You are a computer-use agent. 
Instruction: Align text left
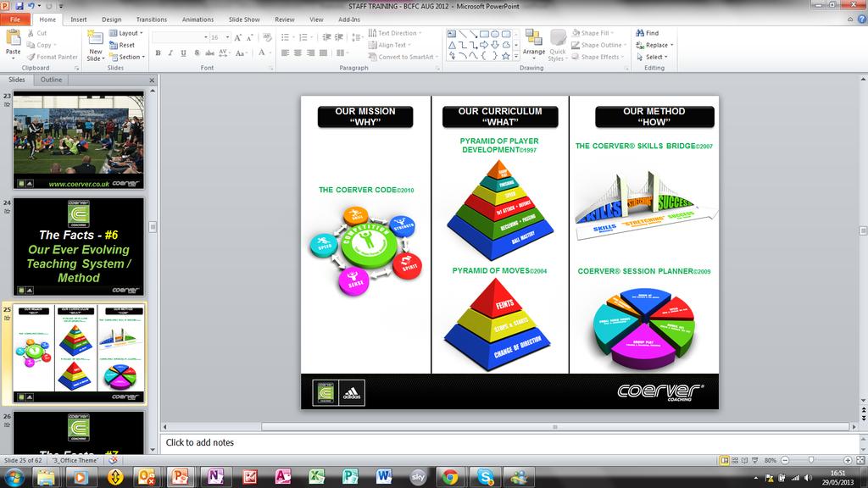point(285,53)
